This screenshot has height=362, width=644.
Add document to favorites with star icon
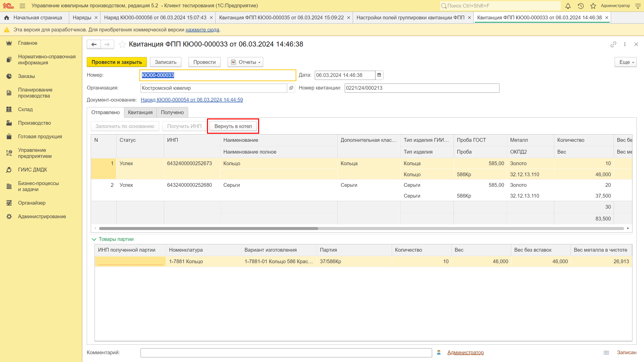(x=122, y=44)
